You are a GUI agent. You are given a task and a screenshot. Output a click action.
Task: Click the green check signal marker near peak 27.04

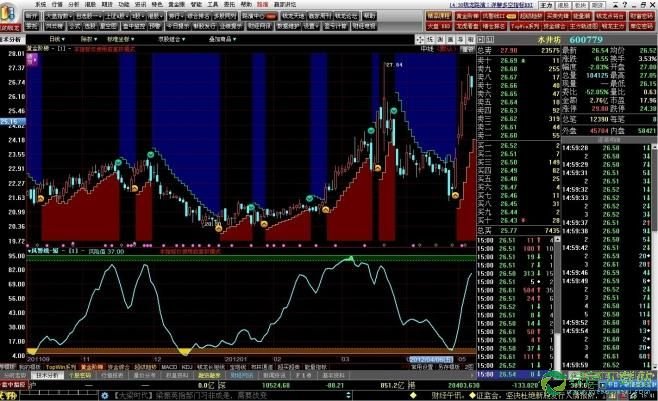pos(394,111)
